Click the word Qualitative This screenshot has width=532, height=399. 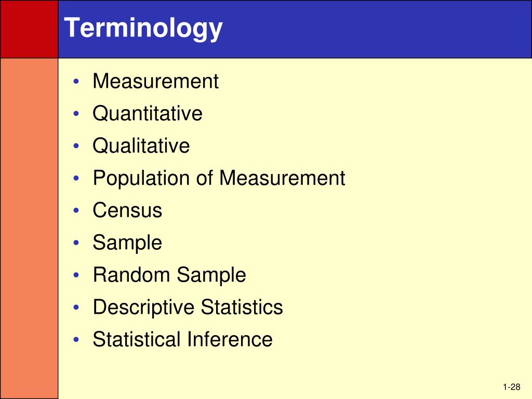pos(141,146)
